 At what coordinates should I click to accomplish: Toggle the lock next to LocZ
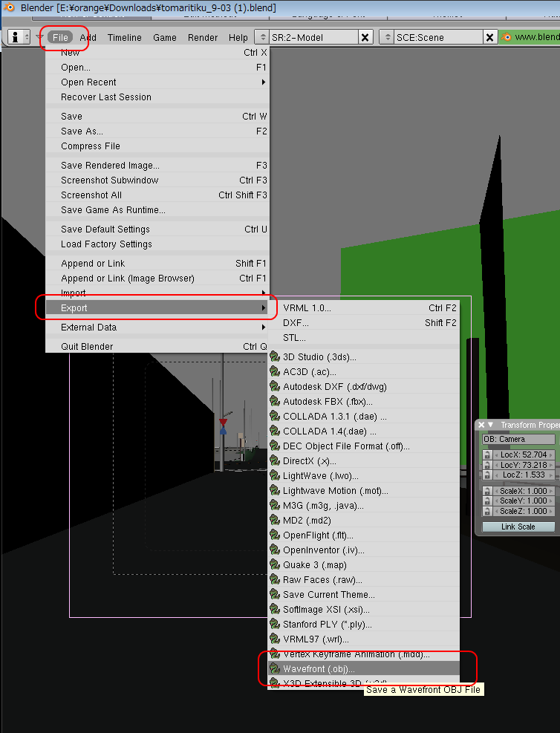487,475
